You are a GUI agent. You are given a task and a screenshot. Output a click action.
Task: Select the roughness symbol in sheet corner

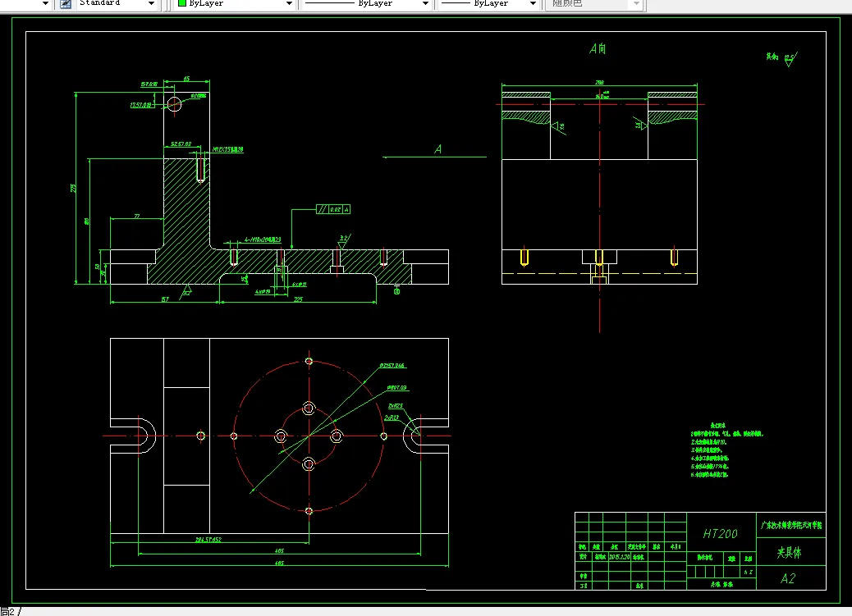790,59
